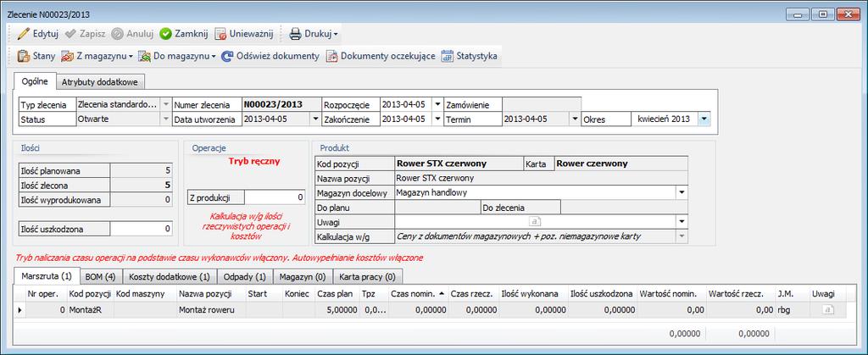This screenshot has height=355, width=868.
Task: Click the green Zamknij icon
Action: [165, 34]
